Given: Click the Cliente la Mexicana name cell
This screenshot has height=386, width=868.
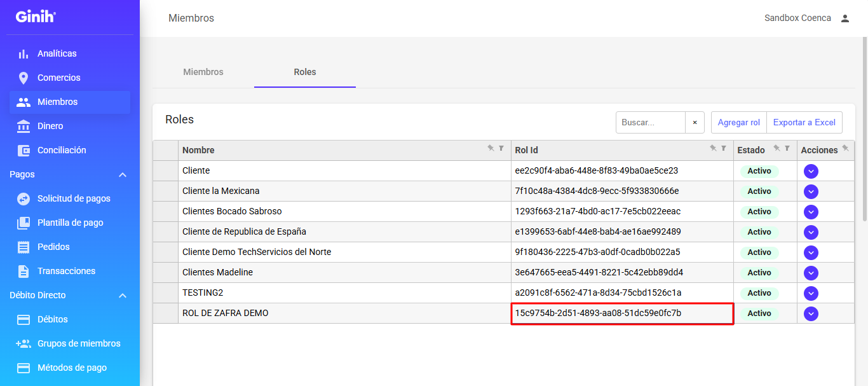Looking at the screenshot, I should [x=344, y=191].
